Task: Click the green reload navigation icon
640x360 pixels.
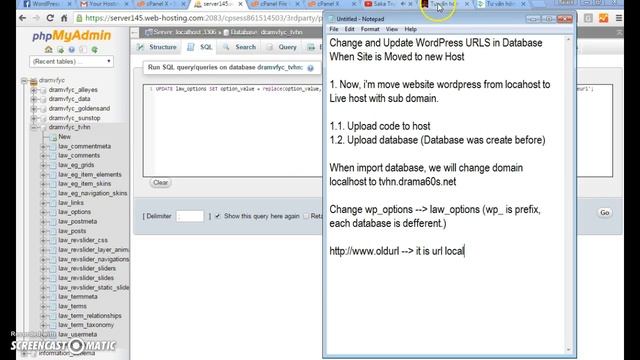Action: click(95, 49)
